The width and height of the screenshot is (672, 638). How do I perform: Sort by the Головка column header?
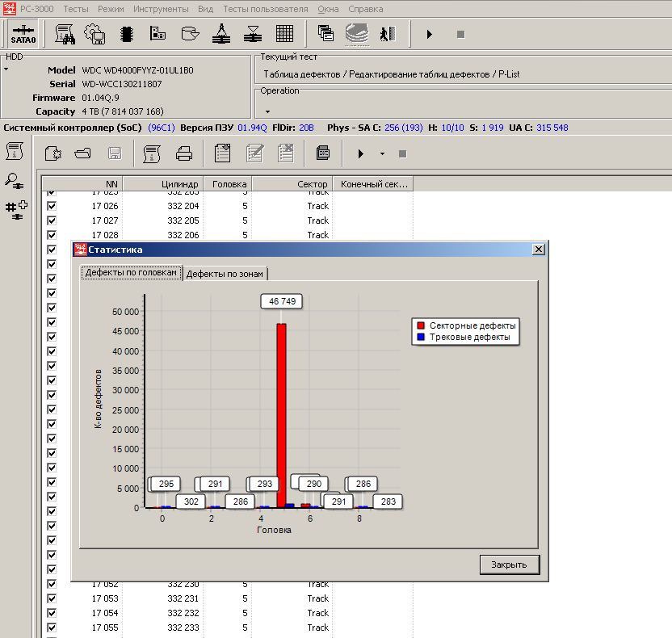(x=228, y=184)
